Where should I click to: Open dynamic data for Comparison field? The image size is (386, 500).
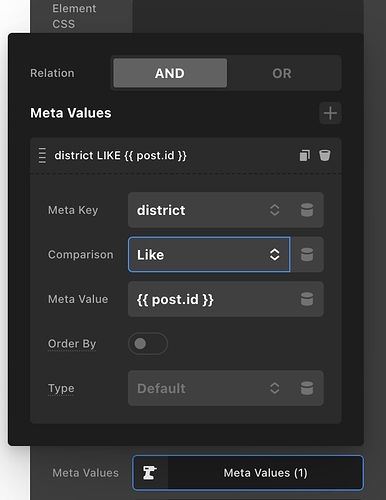point(307,255)
